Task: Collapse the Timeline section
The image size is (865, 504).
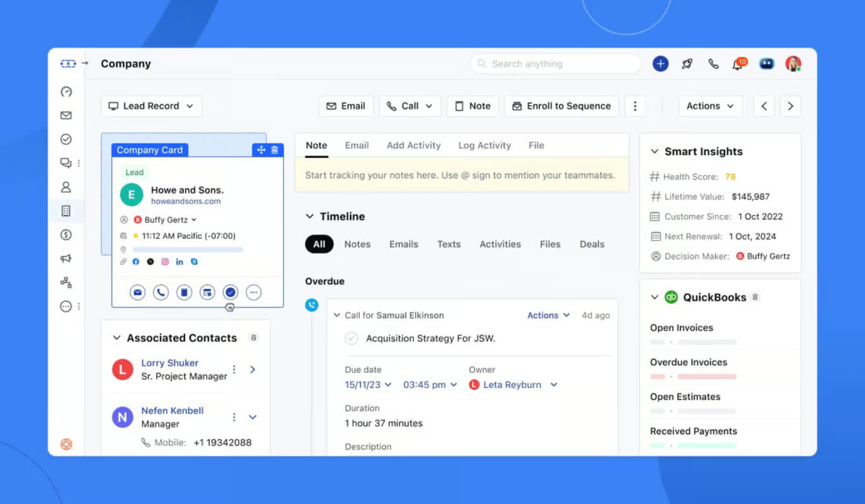Action: pos(309,216)
